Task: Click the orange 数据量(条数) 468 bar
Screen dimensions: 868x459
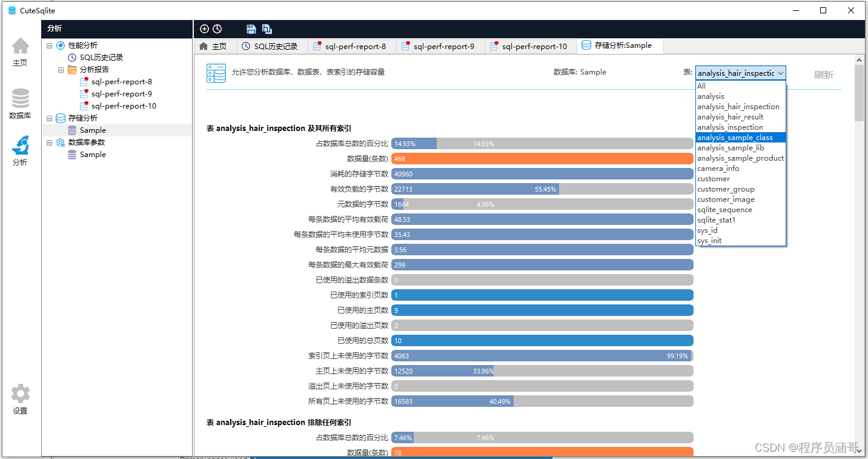Action: tap(542, 159)
